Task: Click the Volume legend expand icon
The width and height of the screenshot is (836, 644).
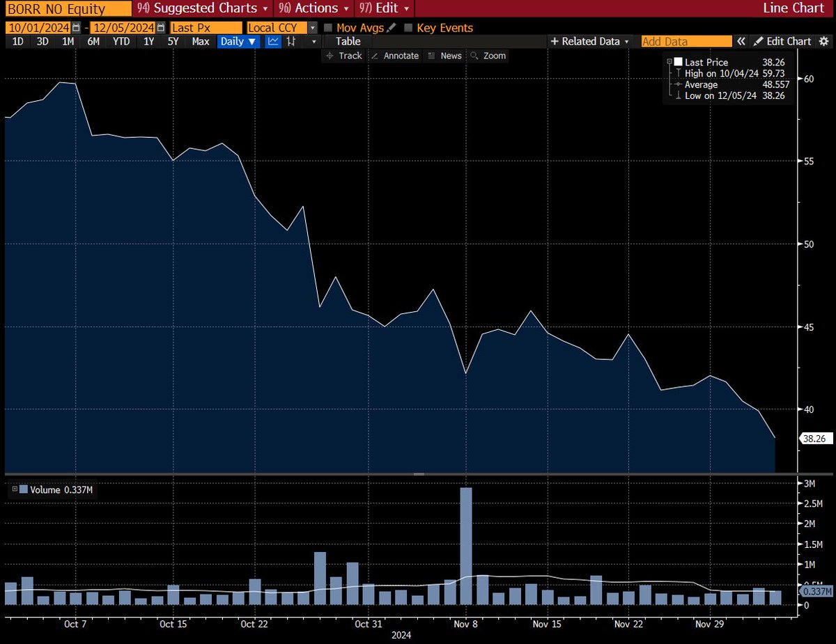Action: [x=15, y=489]
